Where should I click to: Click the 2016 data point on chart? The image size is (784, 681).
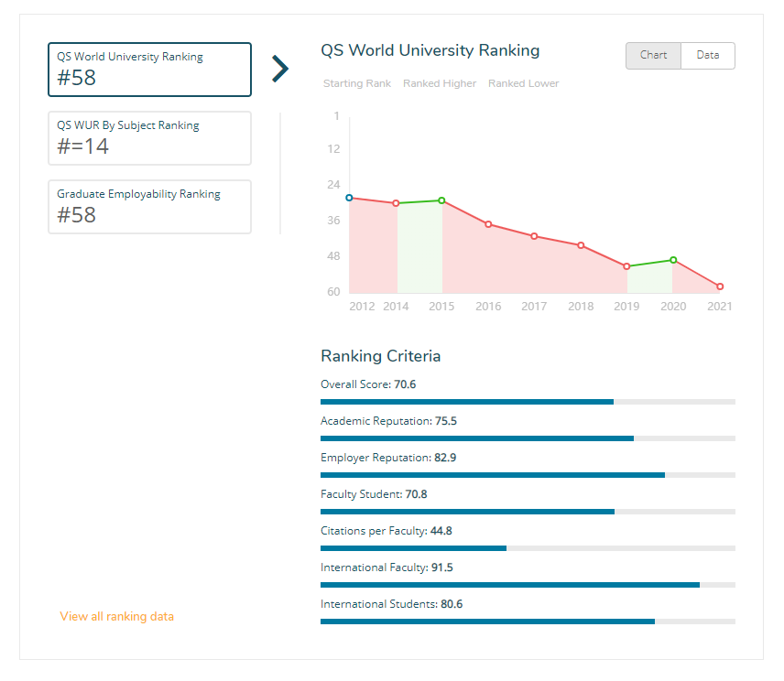coord(488,224)
